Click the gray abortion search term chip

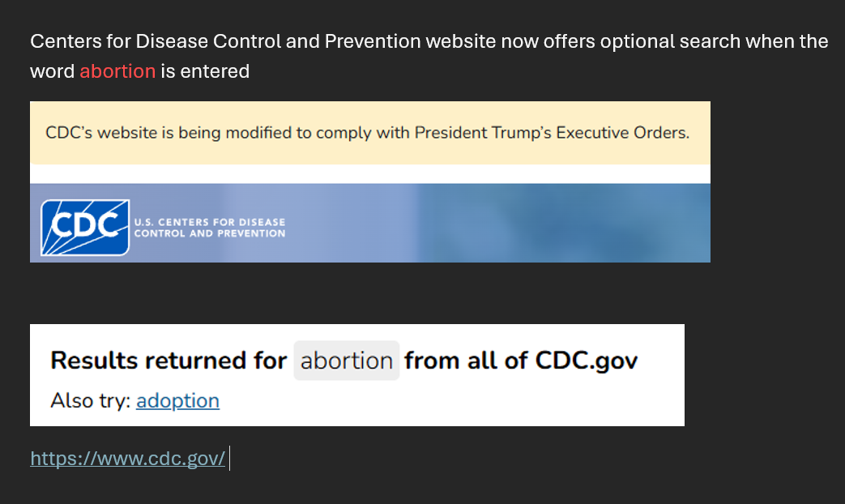346,361
